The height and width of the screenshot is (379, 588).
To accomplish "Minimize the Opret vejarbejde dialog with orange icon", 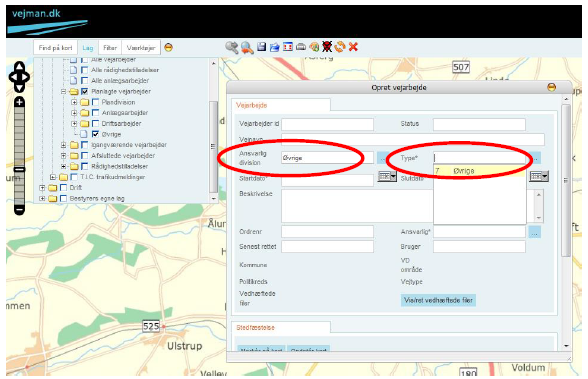I will point(551,87).
